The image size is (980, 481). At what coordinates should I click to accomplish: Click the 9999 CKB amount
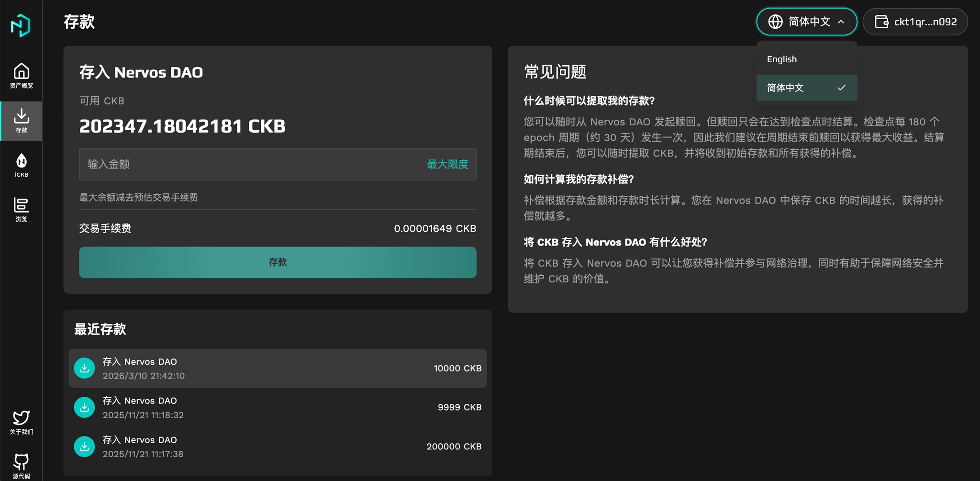coord(459,407)
